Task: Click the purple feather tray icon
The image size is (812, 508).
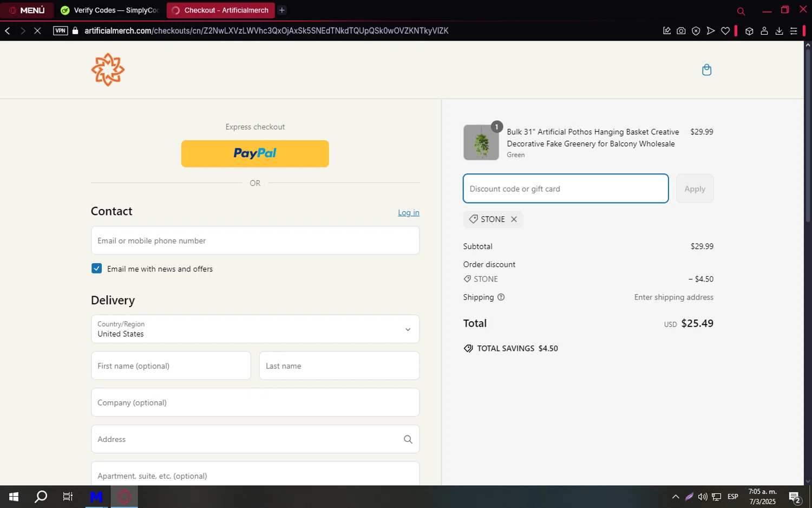Action: coord(689,497)
